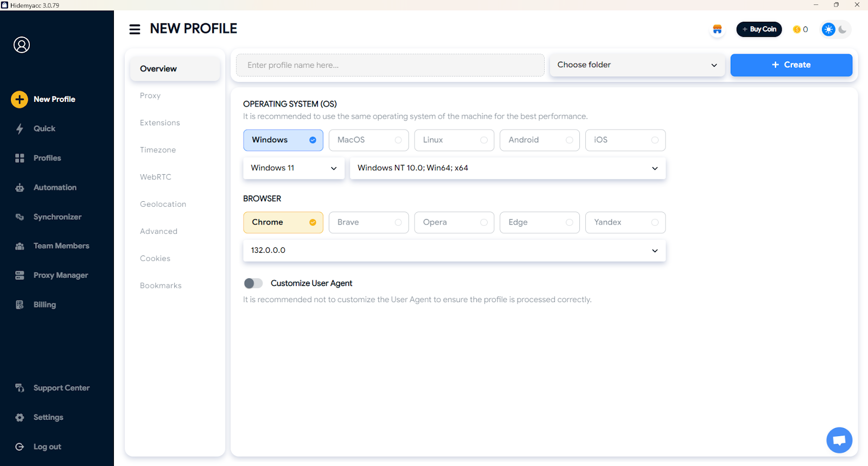Open the live chat bubble button

[x=839, y=440]
